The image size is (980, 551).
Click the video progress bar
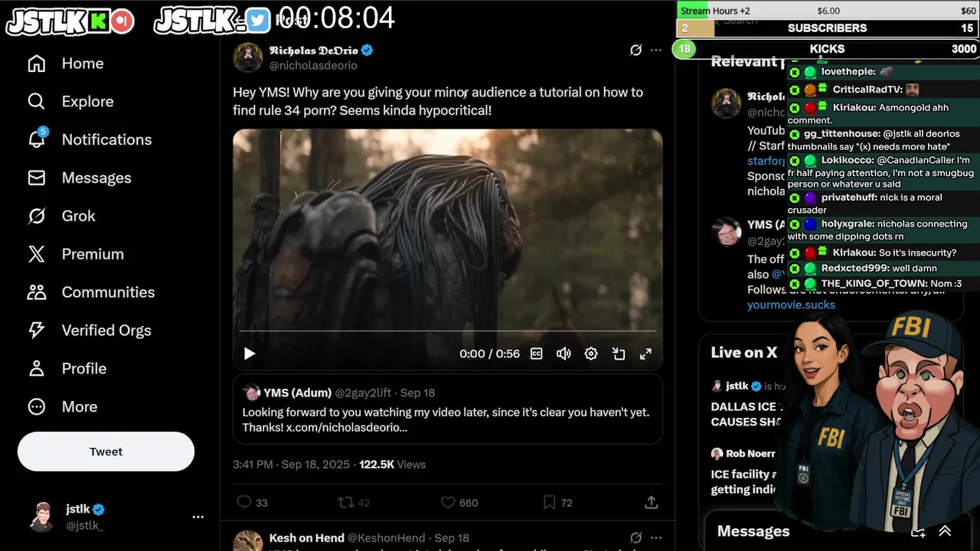click(447, 331)
